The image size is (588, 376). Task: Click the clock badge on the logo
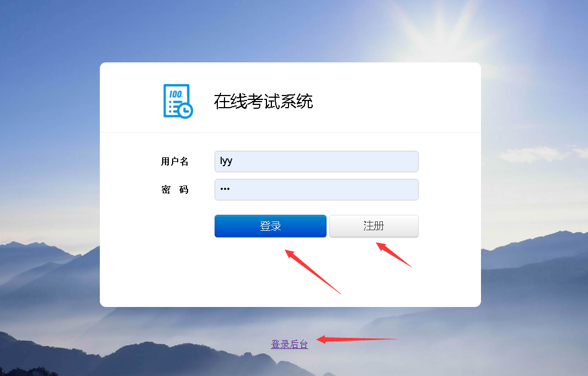[x=186, y=110]
